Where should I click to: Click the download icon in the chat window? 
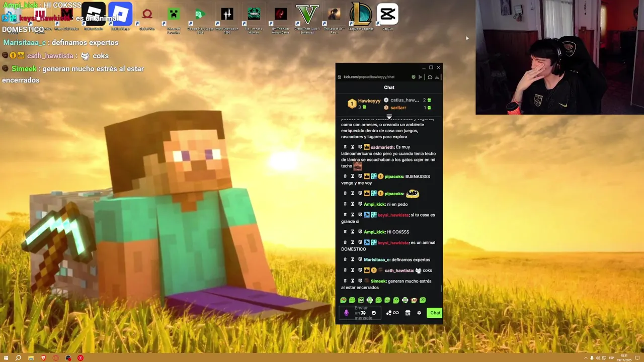[x=437, y=77]
